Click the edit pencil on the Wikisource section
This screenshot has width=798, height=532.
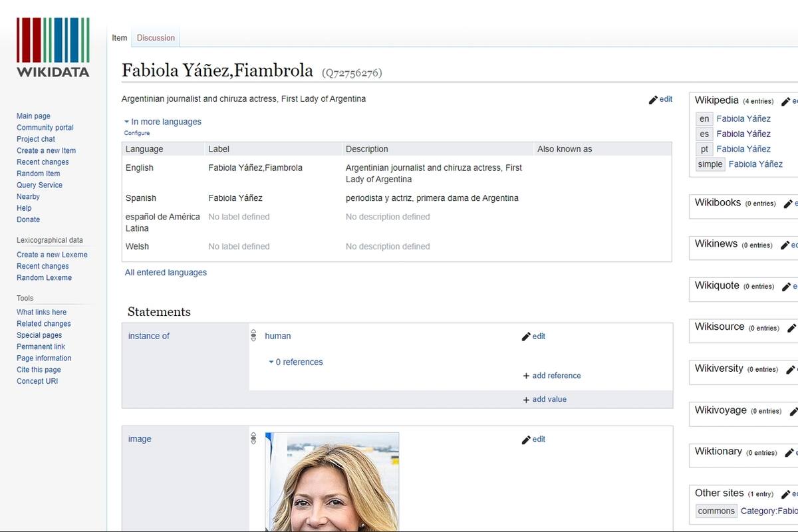(x=791, y=328)
